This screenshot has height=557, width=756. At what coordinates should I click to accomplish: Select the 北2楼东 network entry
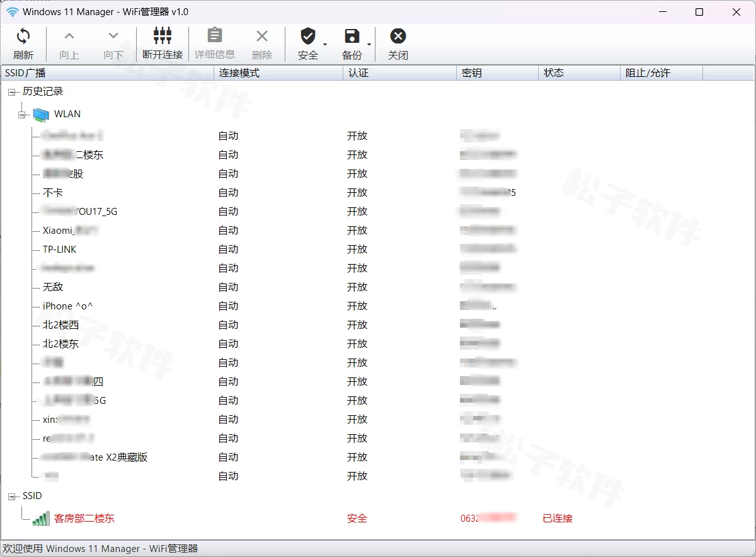pyautogui.click(x=61, y=344)
